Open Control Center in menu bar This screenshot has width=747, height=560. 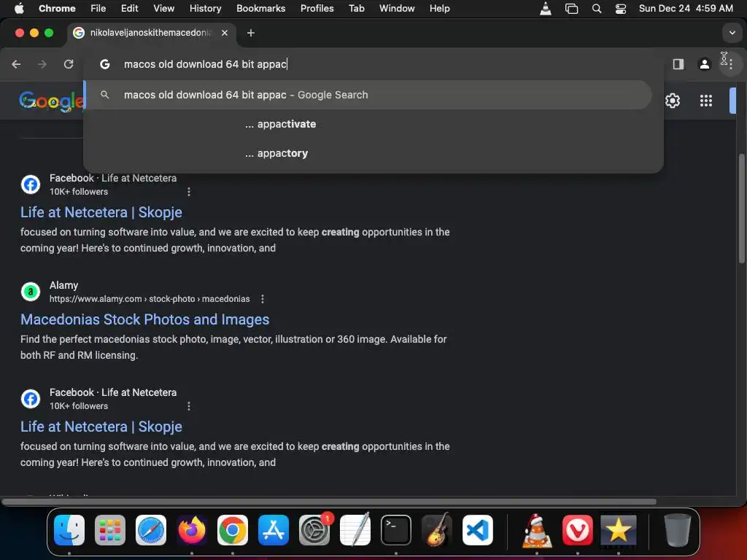coord(620,9)
